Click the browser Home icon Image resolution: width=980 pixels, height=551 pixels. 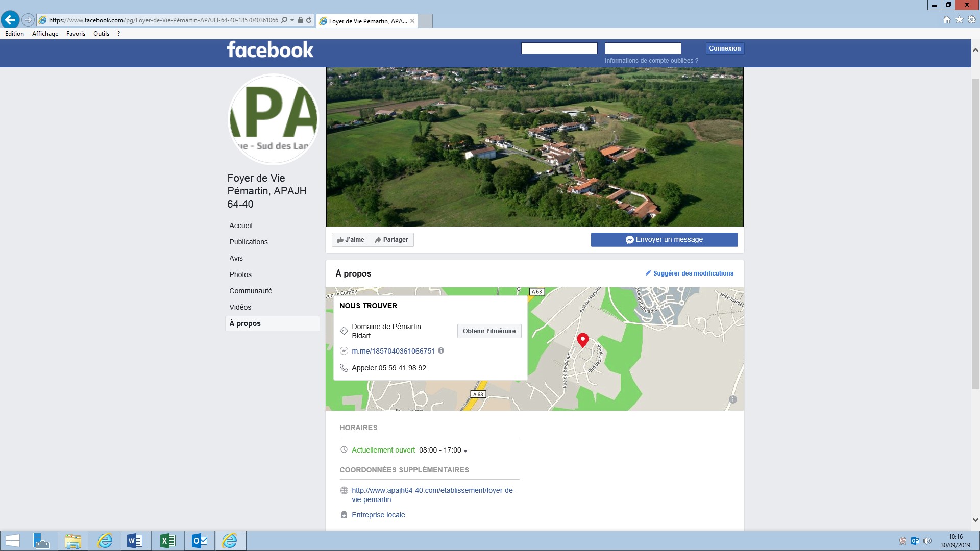click(947, 20)
